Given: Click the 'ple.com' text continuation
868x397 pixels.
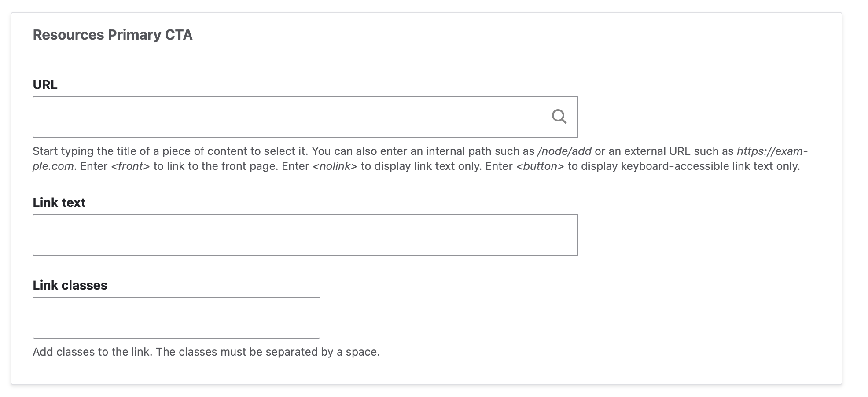Looking at the screenshot, I should [x=53, y=166].
